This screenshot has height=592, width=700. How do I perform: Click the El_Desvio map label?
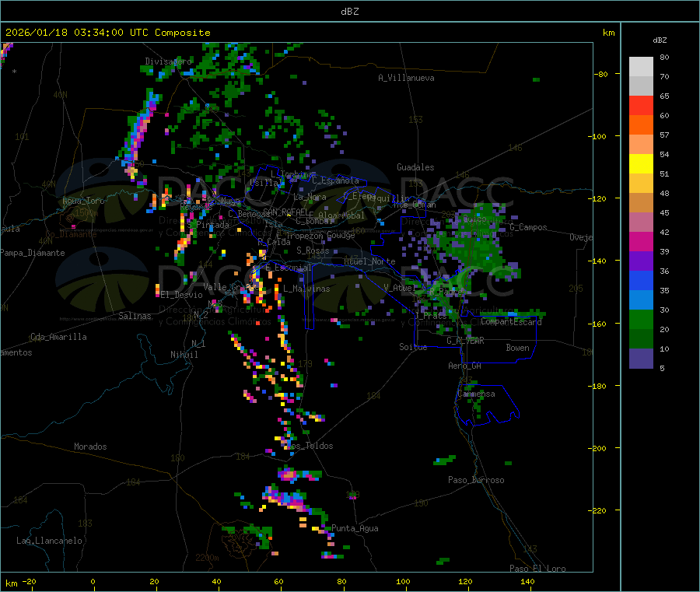[x=181, y=295]
